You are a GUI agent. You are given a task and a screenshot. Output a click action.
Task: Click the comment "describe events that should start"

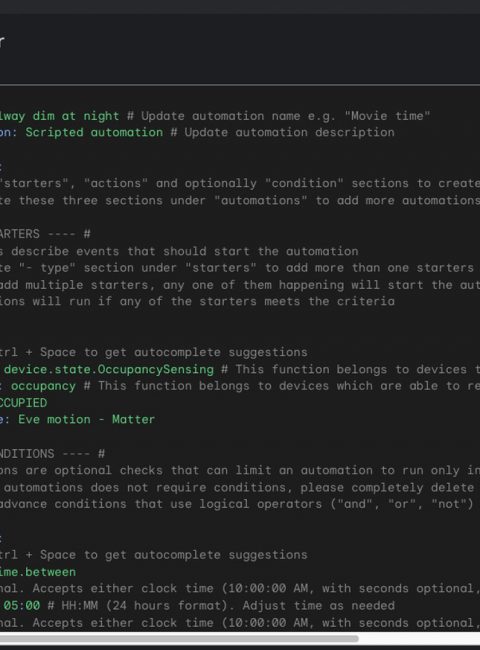pyautogui.click(x=184, y=251)
